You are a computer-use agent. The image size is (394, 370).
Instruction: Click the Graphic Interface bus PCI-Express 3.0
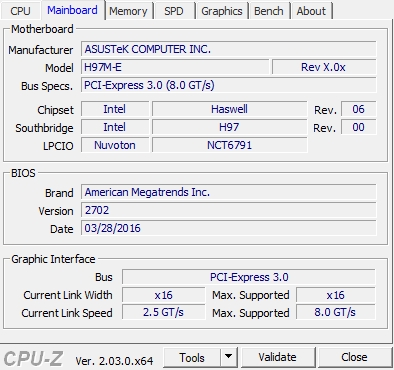click(x=249, y=277)
